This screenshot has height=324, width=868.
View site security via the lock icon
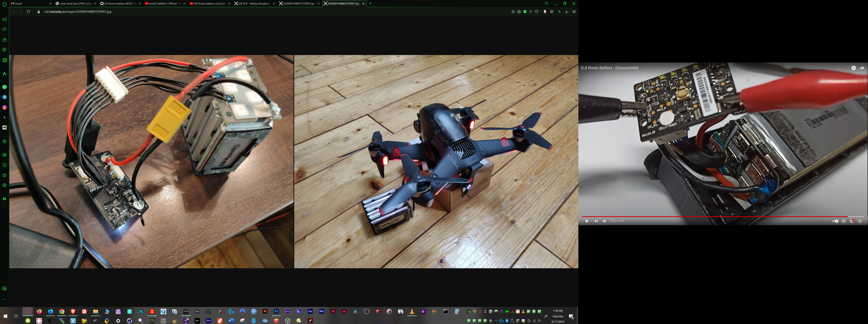point(38,11)
